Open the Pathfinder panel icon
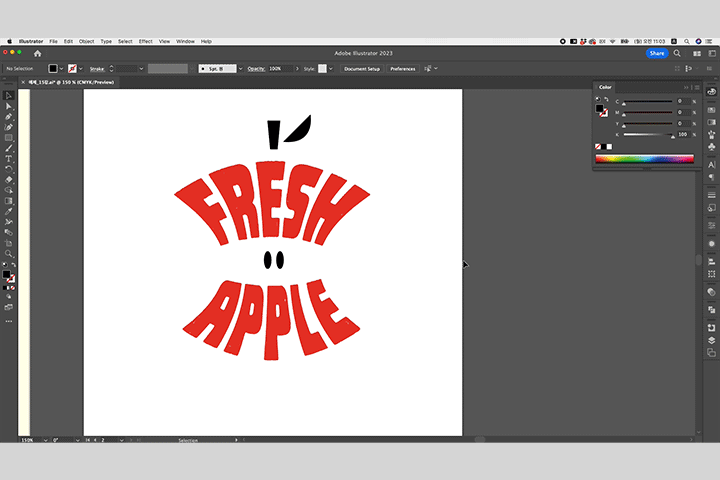This screenshot has width=720, height=480. pos(711,310)
